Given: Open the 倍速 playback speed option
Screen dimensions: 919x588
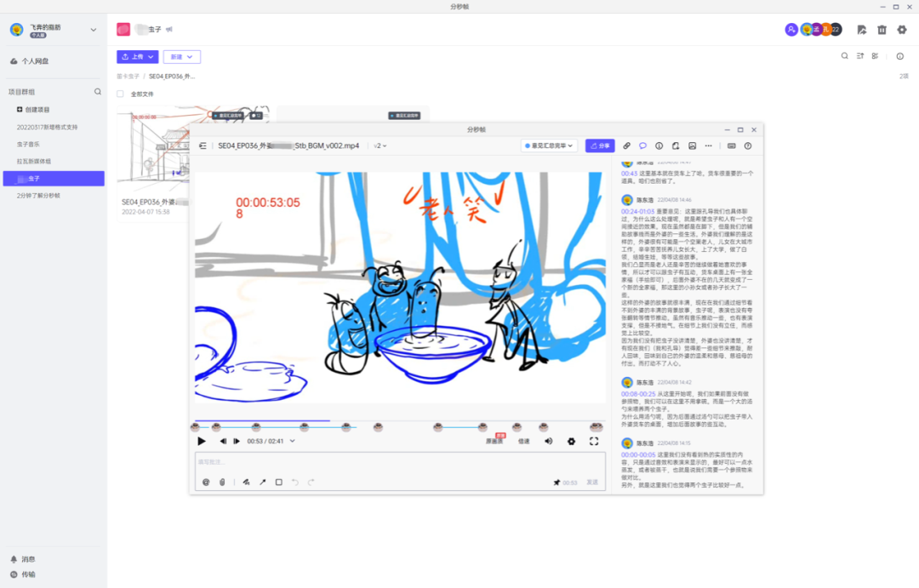Looking at the screenshot, I should 524,441.
